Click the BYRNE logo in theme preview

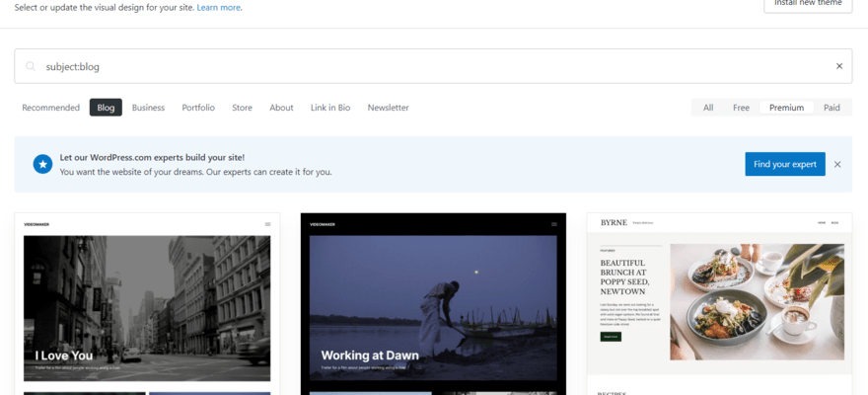click(614, 223)
